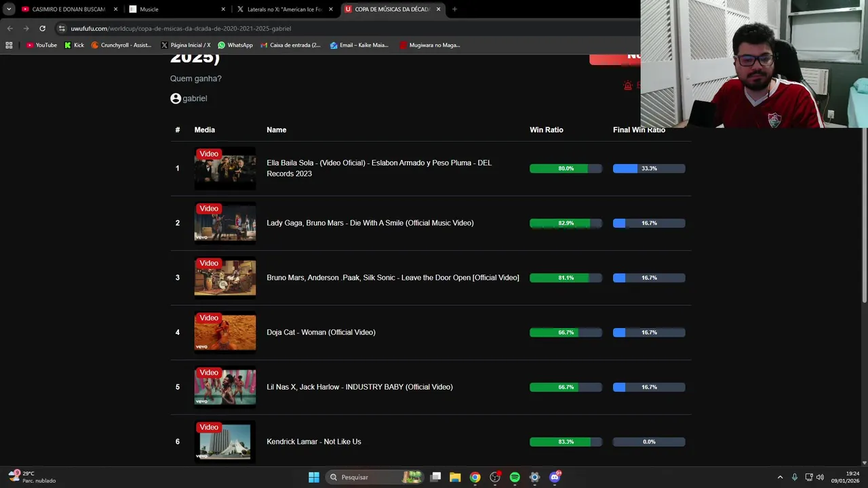
Task: Click the Ella Baila Sola 33.3% final bar
Action: click(649, 169)
